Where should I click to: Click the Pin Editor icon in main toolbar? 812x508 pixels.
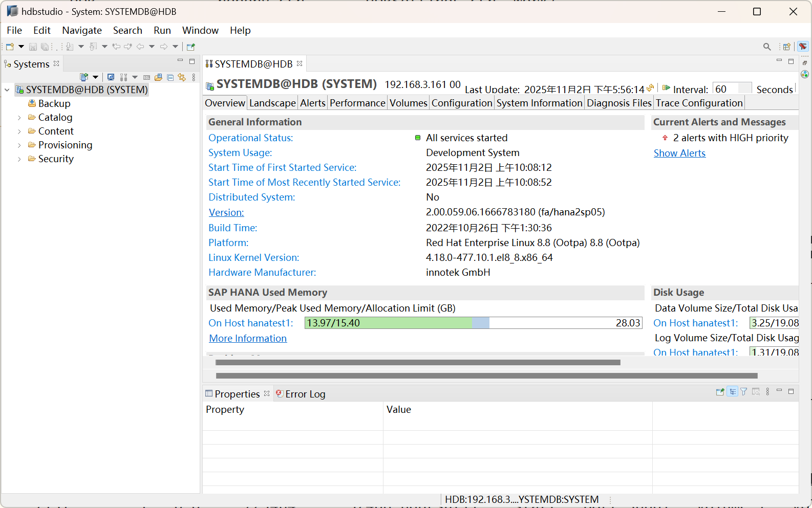tap(191, 47)
